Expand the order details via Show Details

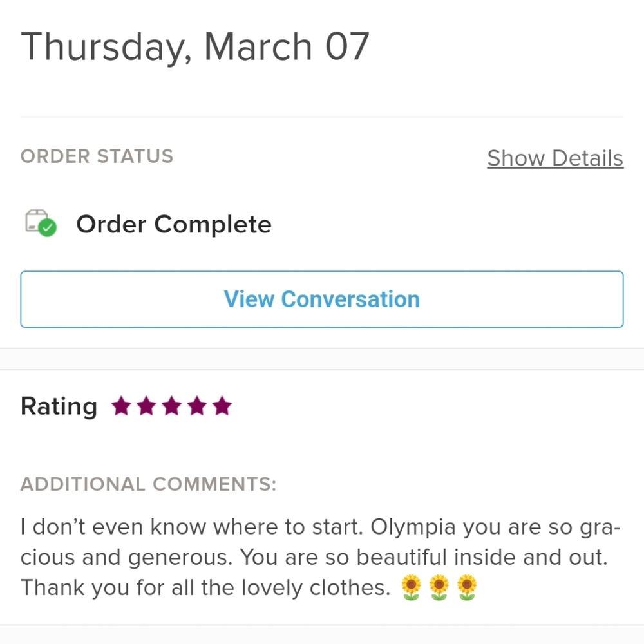click(x=554, y=158)
